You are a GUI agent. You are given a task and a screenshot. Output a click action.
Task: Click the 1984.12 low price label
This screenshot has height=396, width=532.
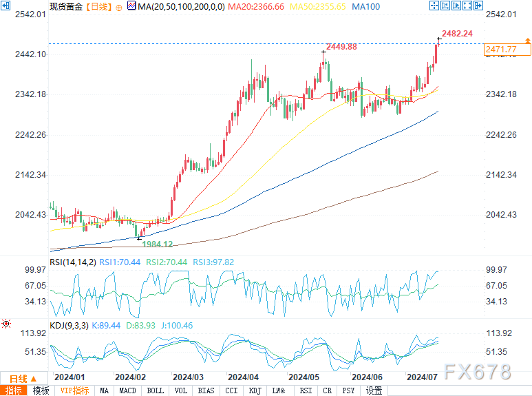(158, 244)
